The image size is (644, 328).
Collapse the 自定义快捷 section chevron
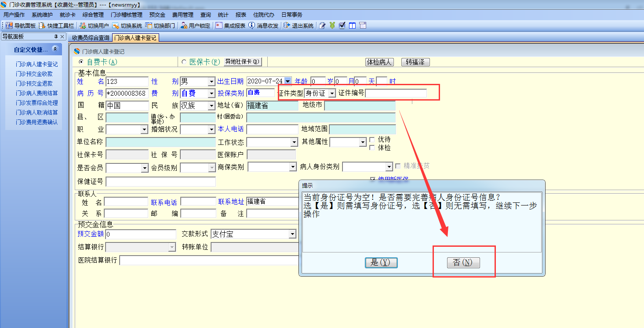tap(55, 50)
